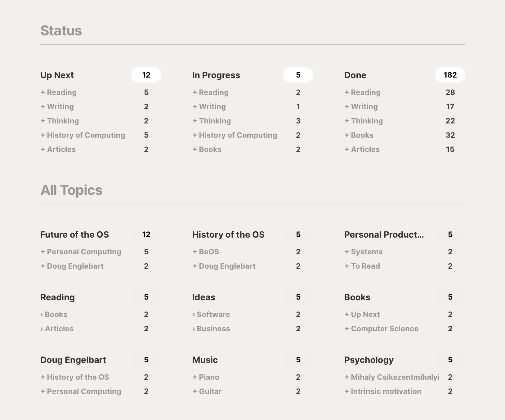Open the truncated Personal Product… topic
Screen dimensions: 505x420
point(384,235)
